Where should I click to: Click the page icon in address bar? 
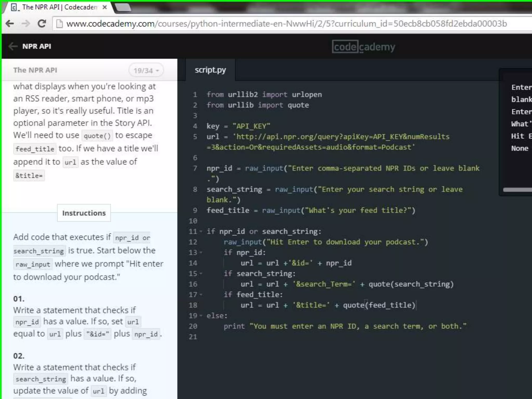coord(59,24)
